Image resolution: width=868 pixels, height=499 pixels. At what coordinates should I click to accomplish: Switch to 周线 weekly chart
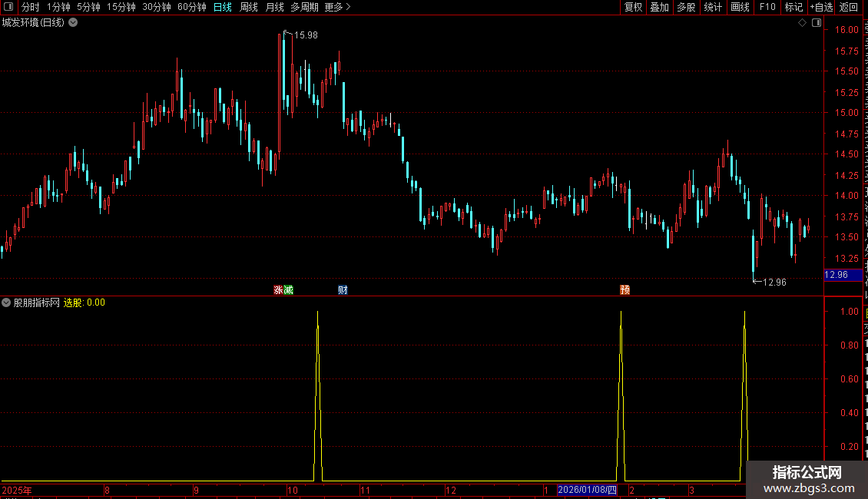249,7
